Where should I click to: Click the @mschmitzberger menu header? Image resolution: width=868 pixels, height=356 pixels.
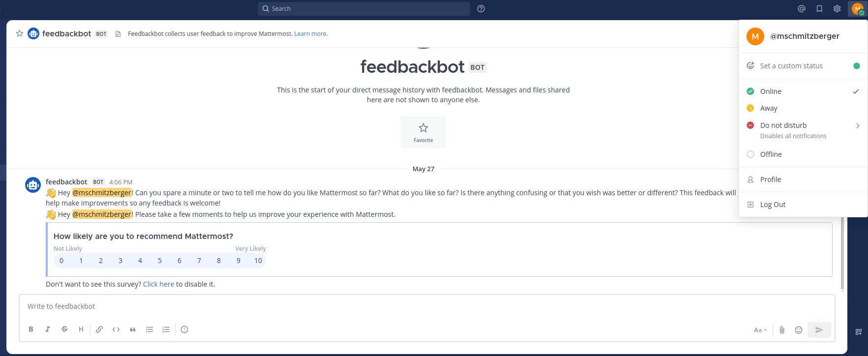tap(803, 36)
